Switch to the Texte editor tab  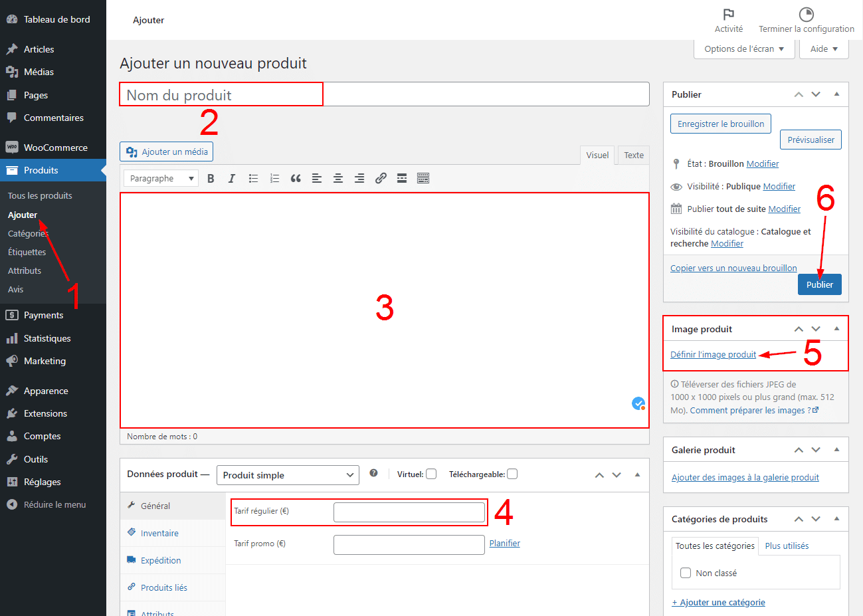[x=633, y=155]
